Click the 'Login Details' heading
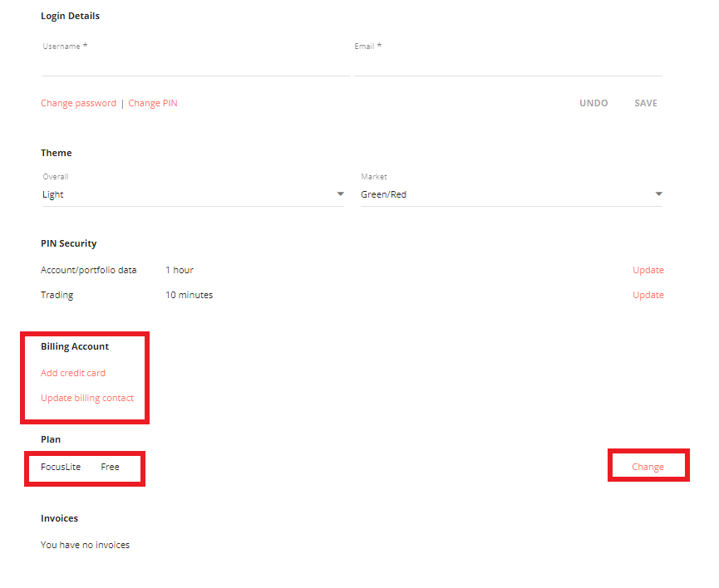This screenshot has height=588, width=719. (x=70, y=16)
